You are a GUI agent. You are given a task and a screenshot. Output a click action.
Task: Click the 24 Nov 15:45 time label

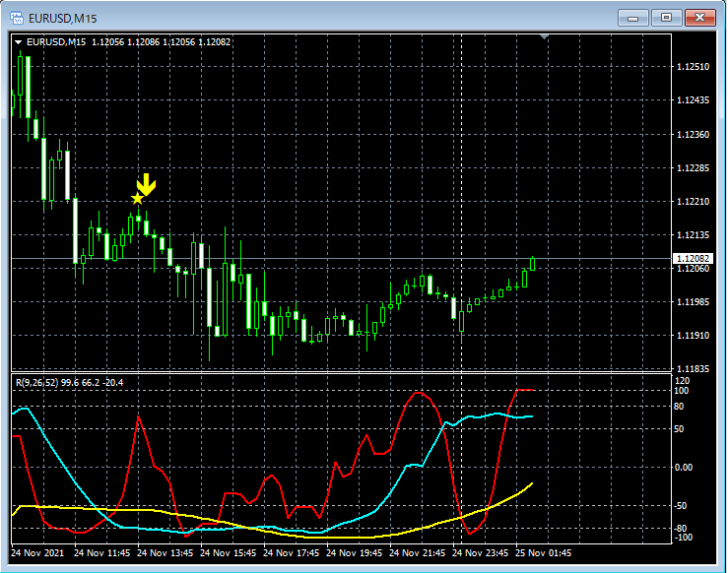click(228, 553)
